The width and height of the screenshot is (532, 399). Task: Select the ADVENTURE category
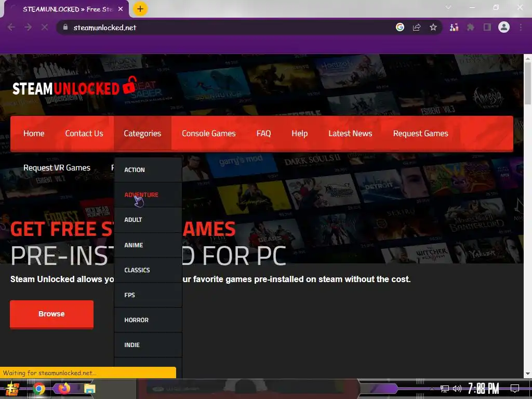click(148, 195)
